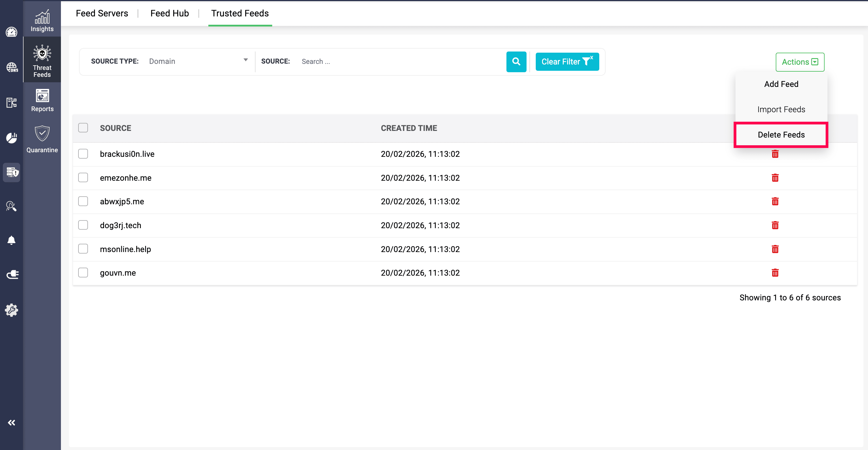
Task: Open notifications bell in left sidebar
Action: tap(11, 240)
